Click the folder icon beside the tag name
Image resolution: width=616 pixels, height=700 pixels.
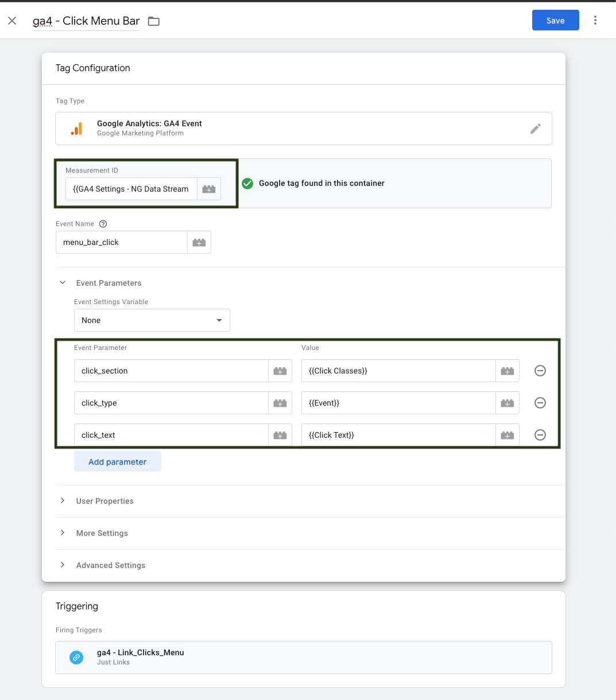tap(154, 21)
